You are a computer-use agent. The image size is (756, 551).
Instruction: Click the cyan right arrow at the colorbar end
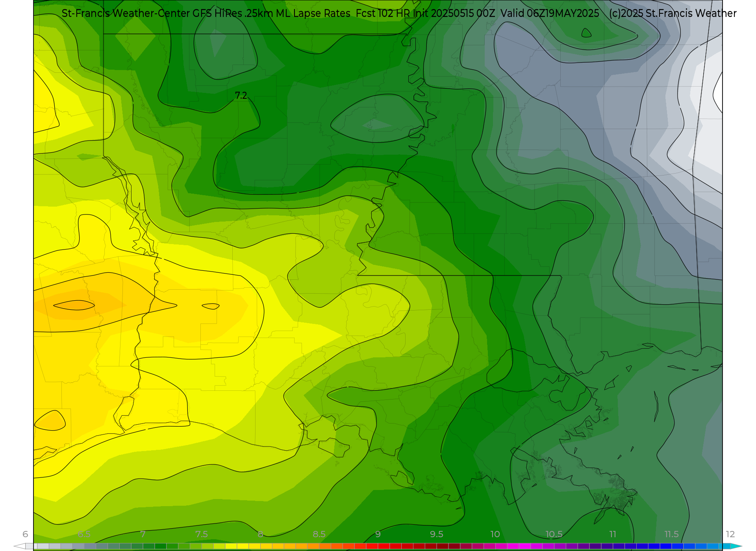coord(736,546)
